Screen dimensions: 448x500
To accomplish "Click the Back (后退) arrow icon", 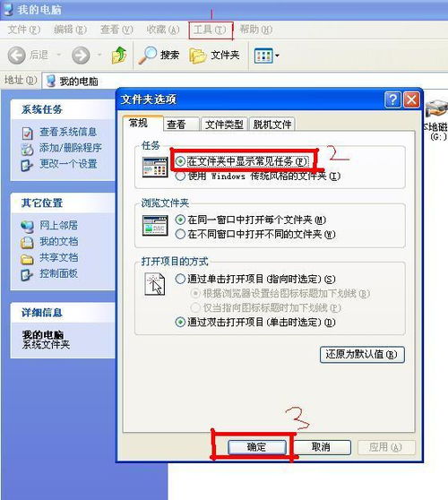I will point(16,56).
